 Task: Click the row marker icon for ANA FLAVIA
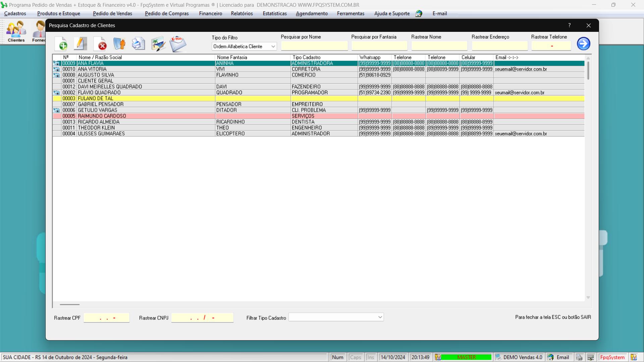tap(56, 63)
